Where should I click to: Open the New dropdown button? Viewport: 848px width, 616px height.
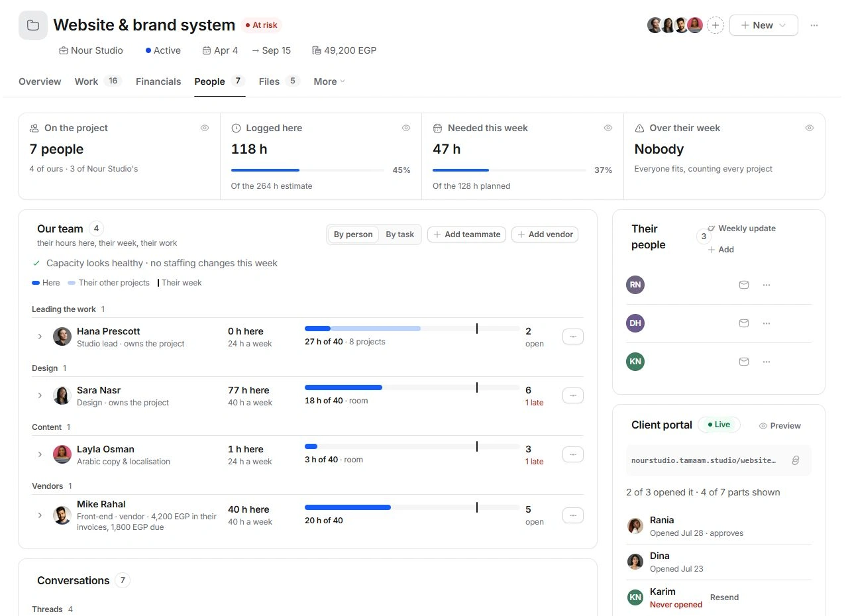(764, 25)
